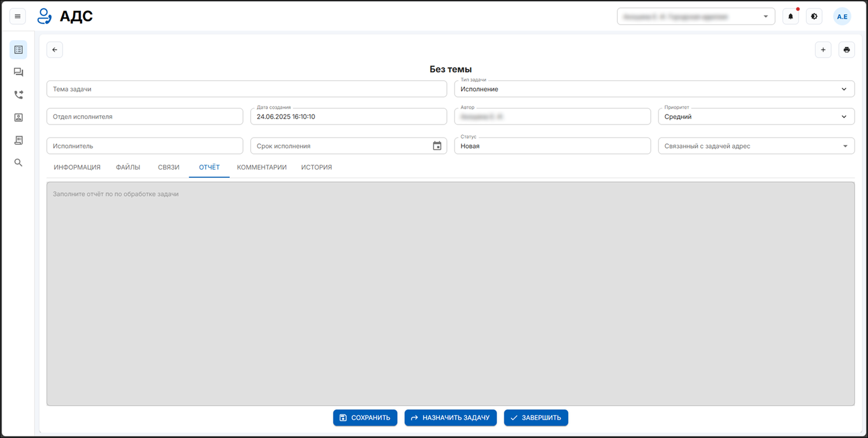The height and width of the screenshot is (438, 868).
Task: Go back using the arrow button
Action: 55,50
